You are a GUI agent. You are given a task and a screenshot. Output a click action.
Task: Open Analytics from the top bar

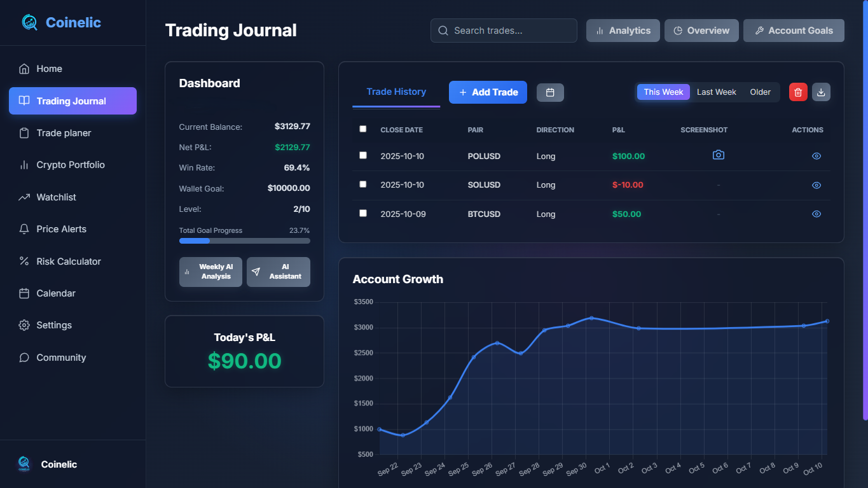pos(623,30)
